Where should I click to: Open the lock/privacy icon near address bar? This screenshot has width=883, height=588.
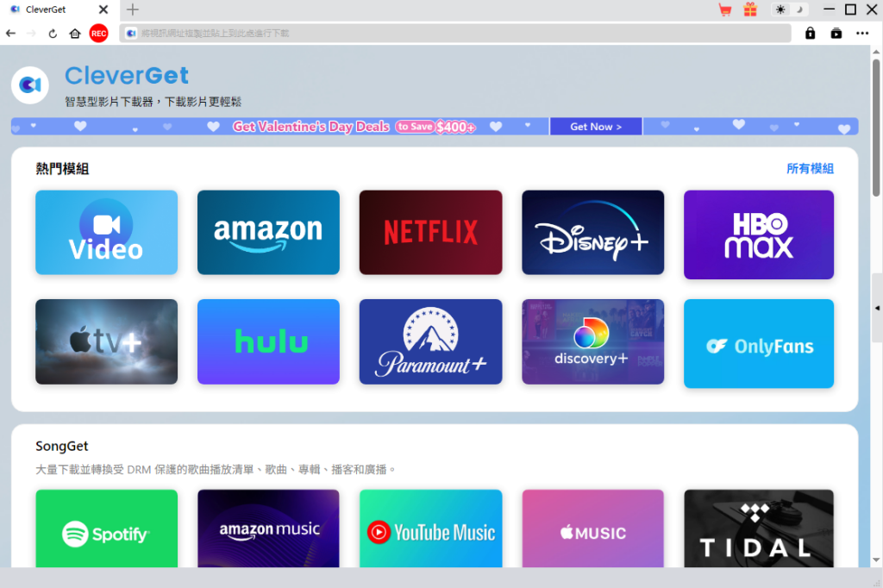811,33
